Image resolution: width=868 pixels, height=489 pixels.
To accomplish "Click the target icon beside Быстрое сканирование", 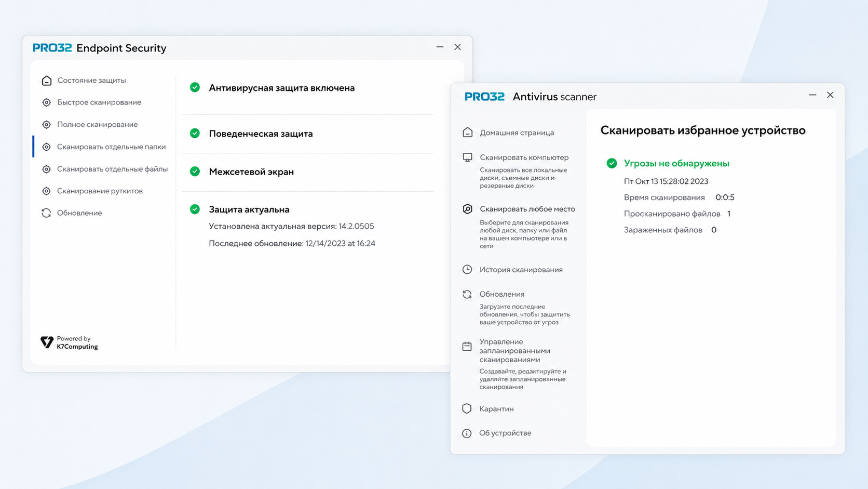I will tap(47, 102).
